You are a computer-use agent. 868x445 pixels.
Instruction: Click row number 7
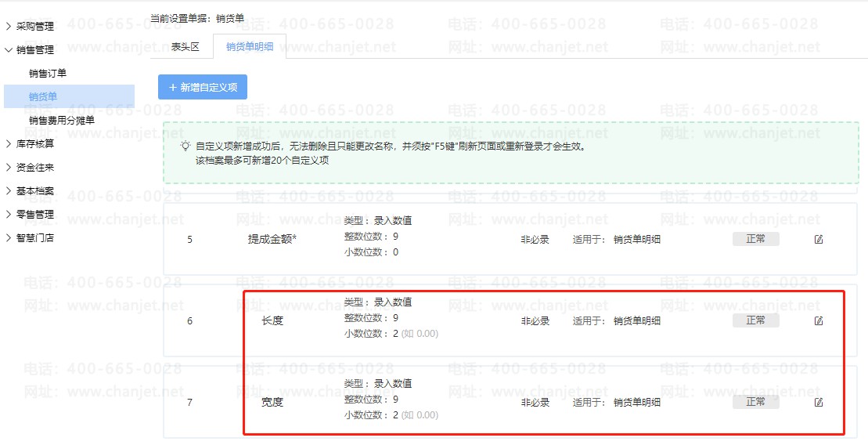click(x=190, y=403)
